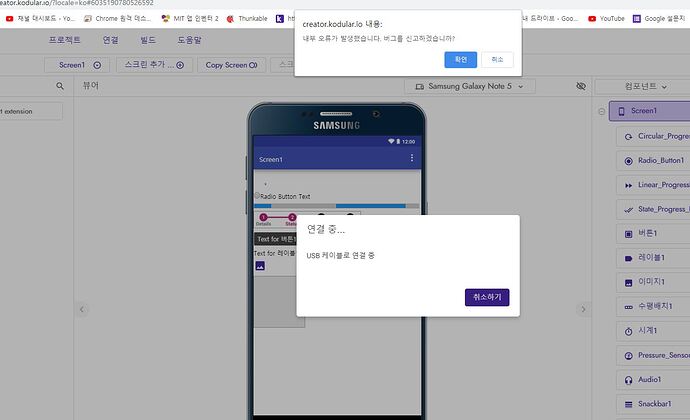Click the plus icon on 스크린 추가
The width and height of the screenshot is (690, 420).
180,65
